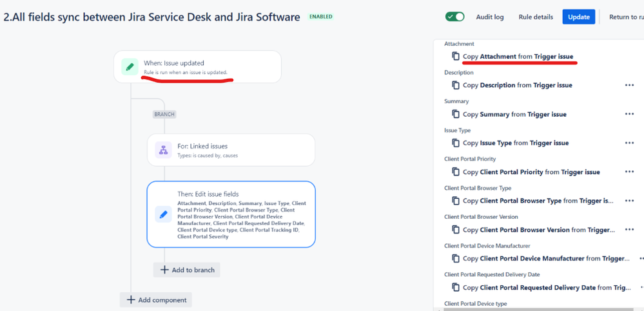Viewport: 644px width, 311px height.
Task: Click Copy Client Portal Browser Type text
Action: [x=539, y=201]
